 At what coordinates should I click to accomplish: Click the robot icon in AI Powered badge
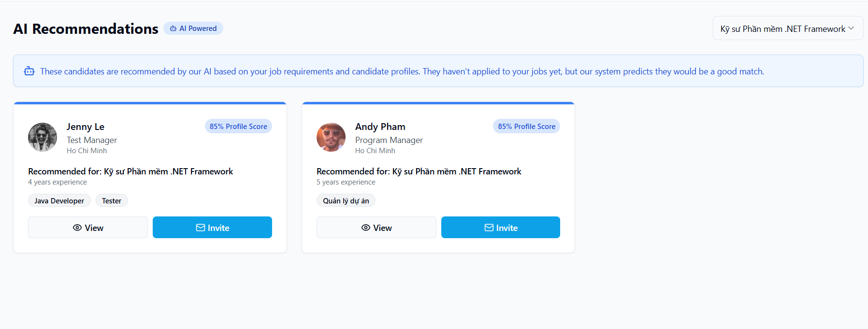(x=173, y=29)
